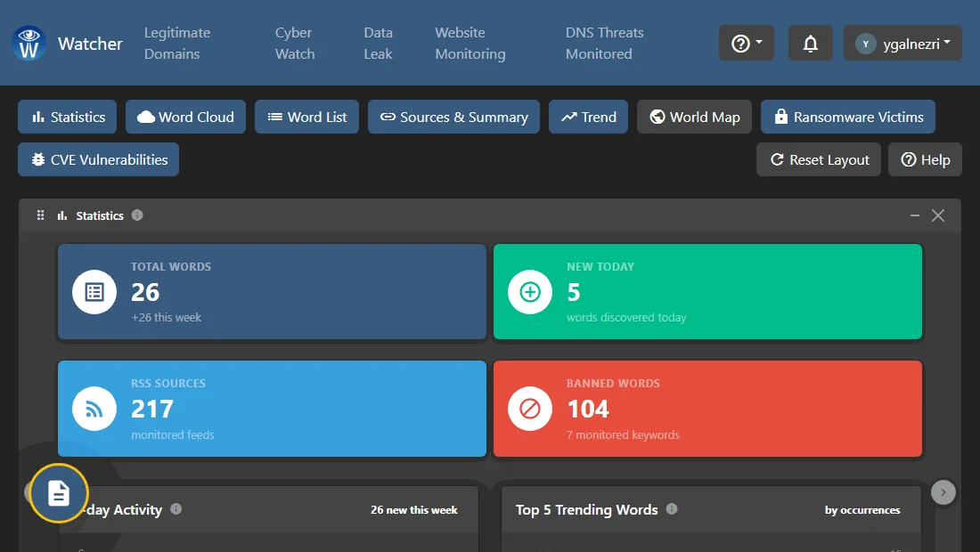Viewport: 980px width, 552px height.
Task: Click the Help button
Action: (925, 159)
